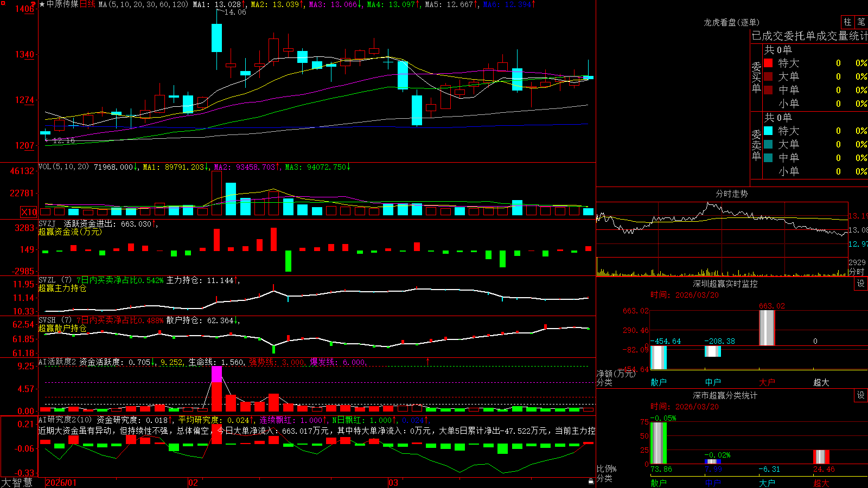
Task: Click the 超赢资金流(万元) label
Action: (70, 232)
